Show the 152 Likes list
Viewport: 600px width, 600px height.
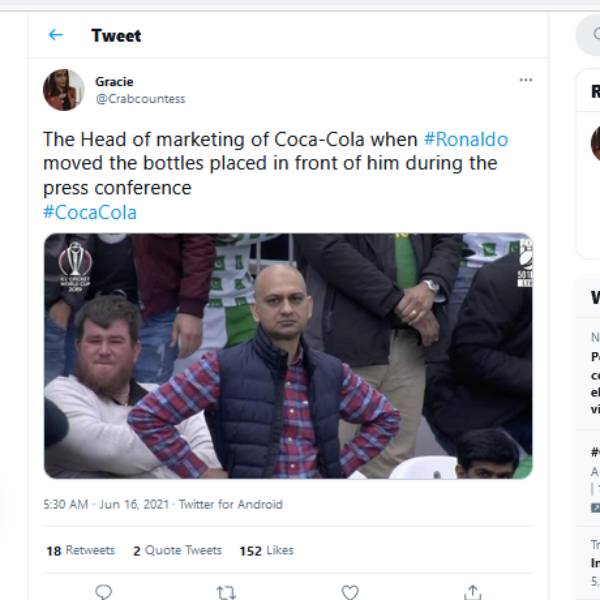coord(266,550)
